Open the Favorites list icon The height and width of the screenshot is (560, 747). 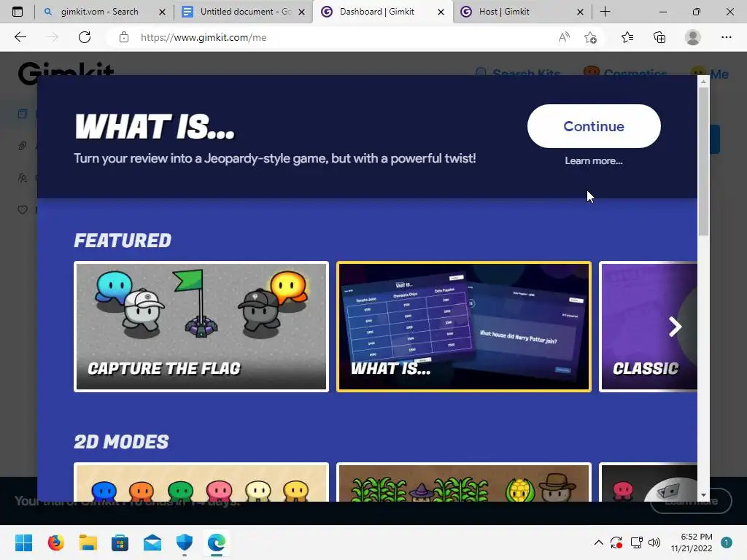[627, 37]
